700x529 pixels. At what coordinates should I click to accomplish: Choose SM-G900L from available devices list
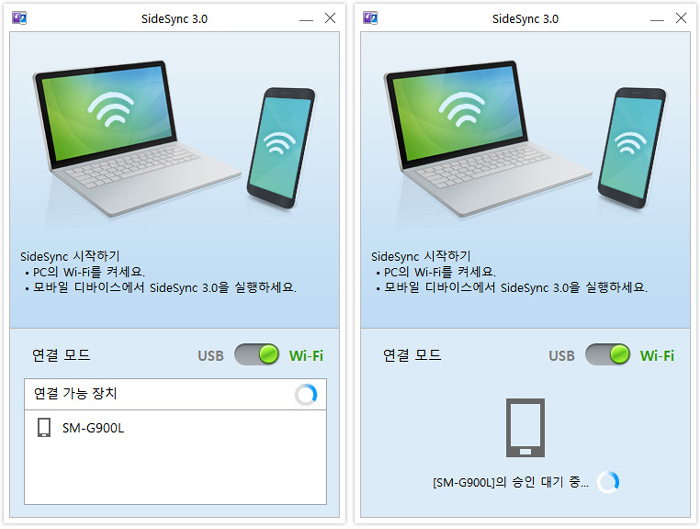[x=175, y=428]
